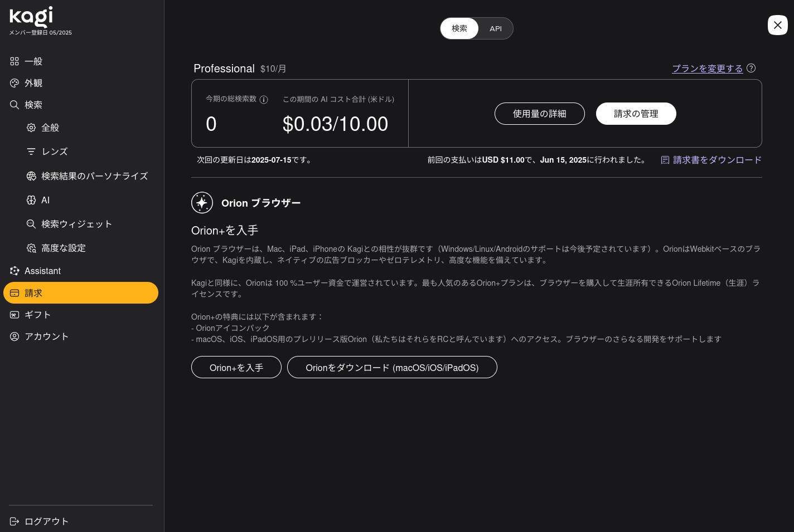Click the user icon beside アカウント
Viewport: 794px width, 532px height.
click(14, 336)
